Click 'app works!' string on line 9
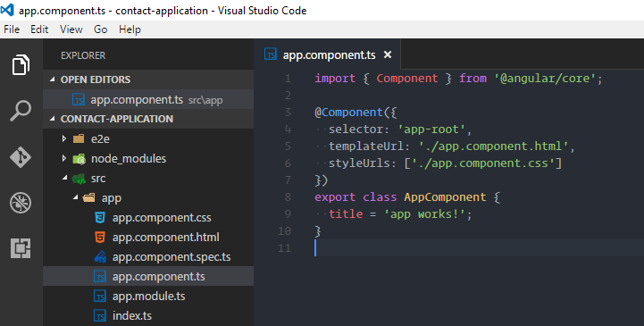Image resolution: width=644 pixels, height=326 pixels. click(424, 214)
